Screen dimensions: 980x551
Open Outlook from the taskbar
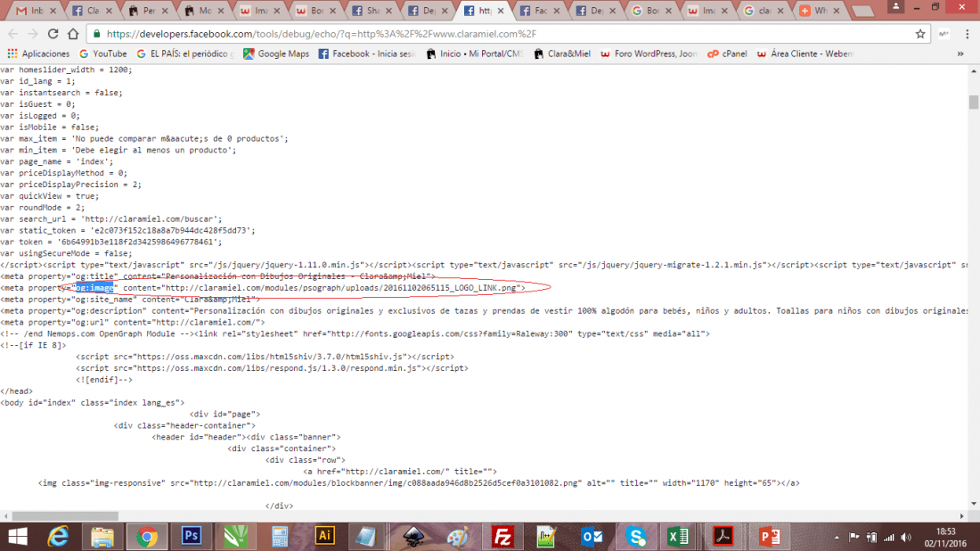coord(592,537)
